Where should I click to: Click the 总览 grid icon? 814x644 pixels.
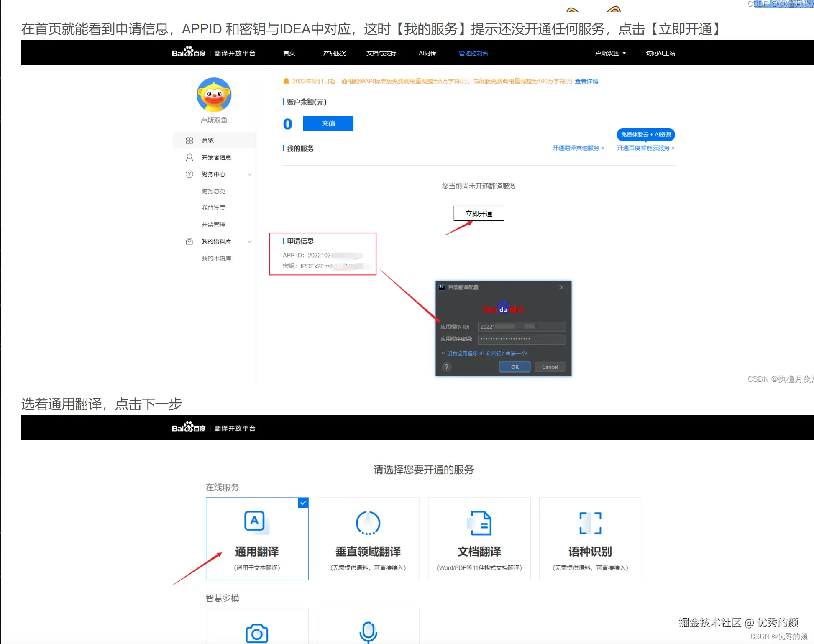tap(189, 141)
